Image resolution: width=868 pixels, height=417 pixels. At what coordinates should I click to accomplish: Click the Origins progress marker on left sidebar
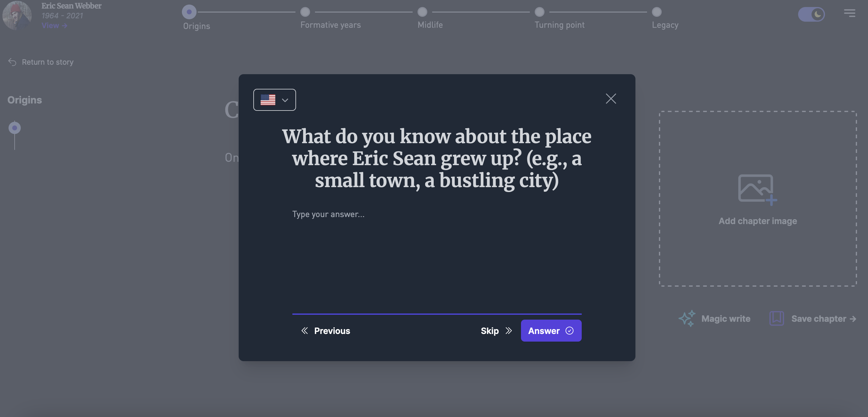(x=14, y=127)
